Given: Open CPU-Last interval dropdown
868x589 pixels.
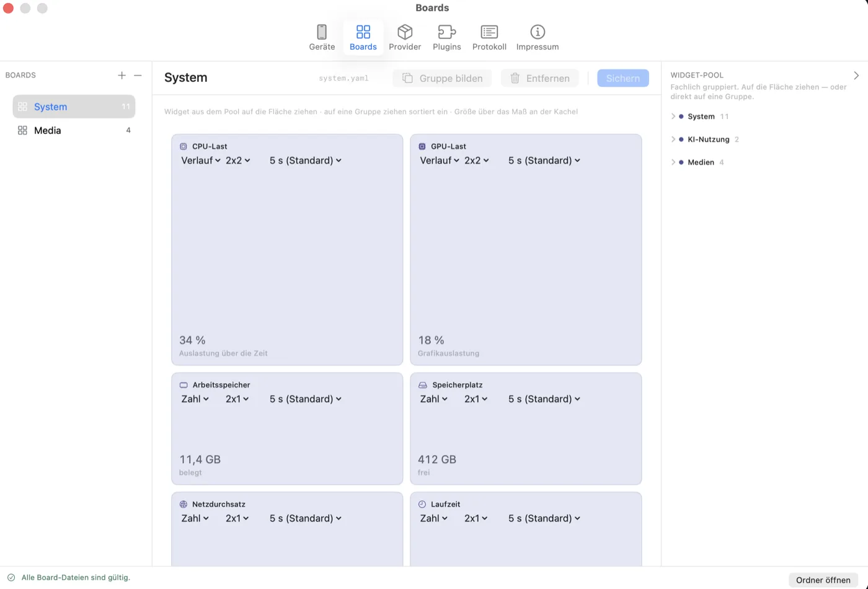Looking at the screenshot, I should [306, 161].
